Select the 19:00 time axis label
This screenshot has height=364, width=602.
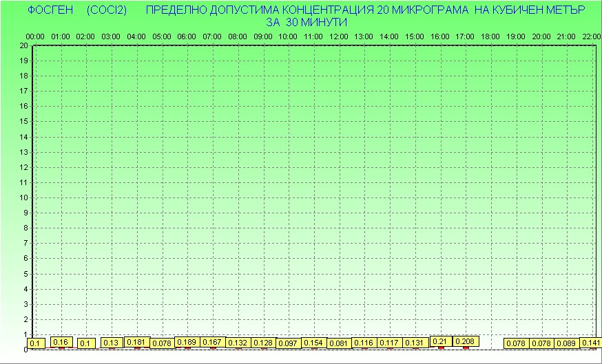pos(516,37)
